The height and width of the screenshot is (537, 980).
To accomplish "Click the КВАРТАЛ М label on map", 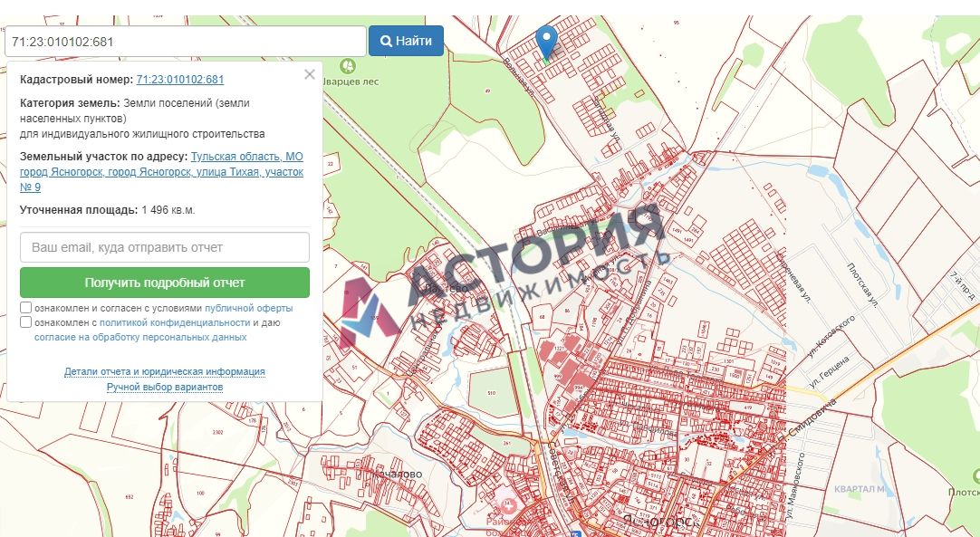I will click(859, 489).
